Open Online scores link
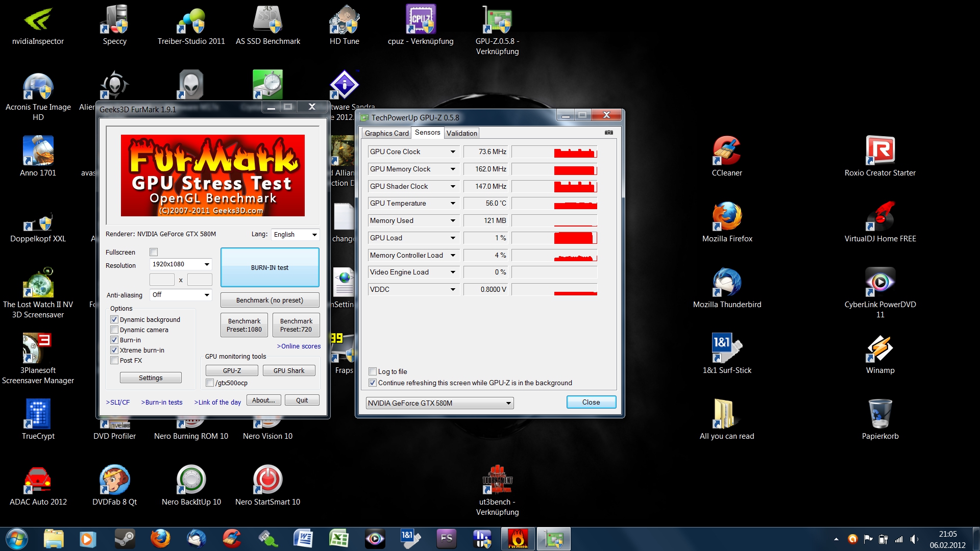 (x=299, y=346)
